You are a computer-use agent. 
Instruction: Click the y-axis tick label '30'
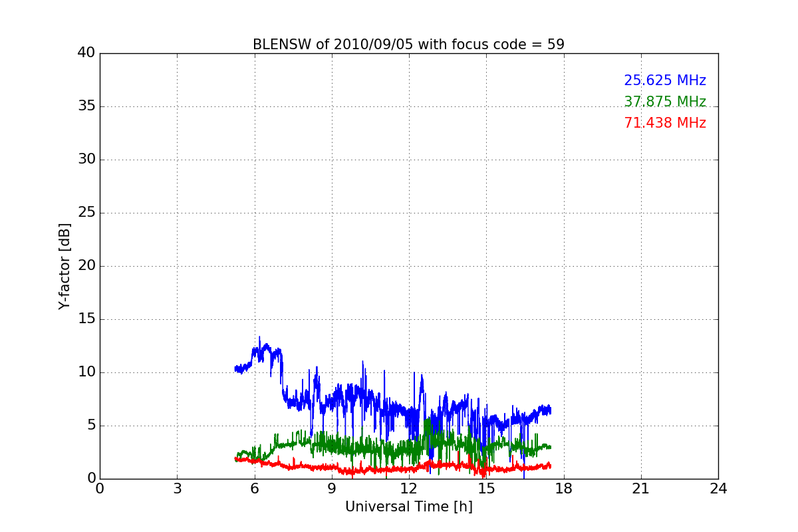[86, 160]
